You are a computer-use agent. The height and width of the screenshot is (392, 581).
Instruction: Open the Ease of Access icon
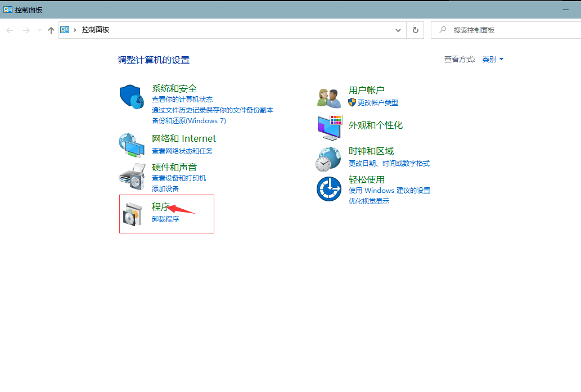(x=328, y=189)
